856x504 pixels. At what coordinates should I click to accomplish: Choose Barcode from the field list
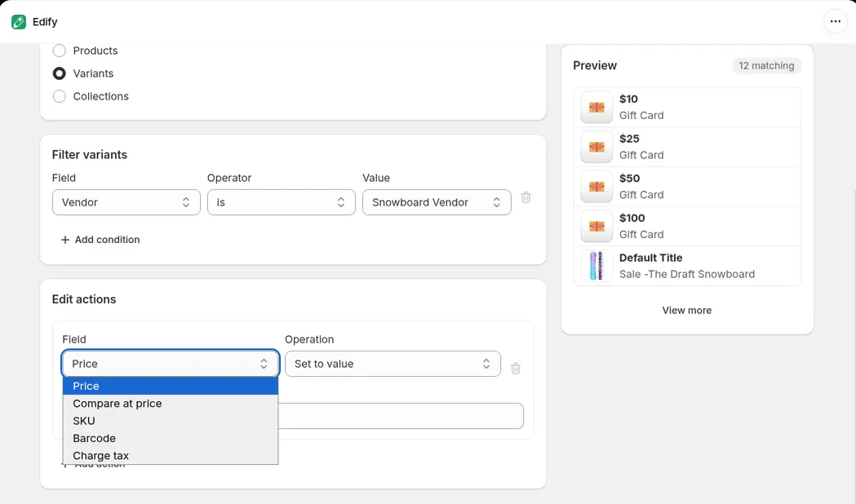[x=171, y=439]
